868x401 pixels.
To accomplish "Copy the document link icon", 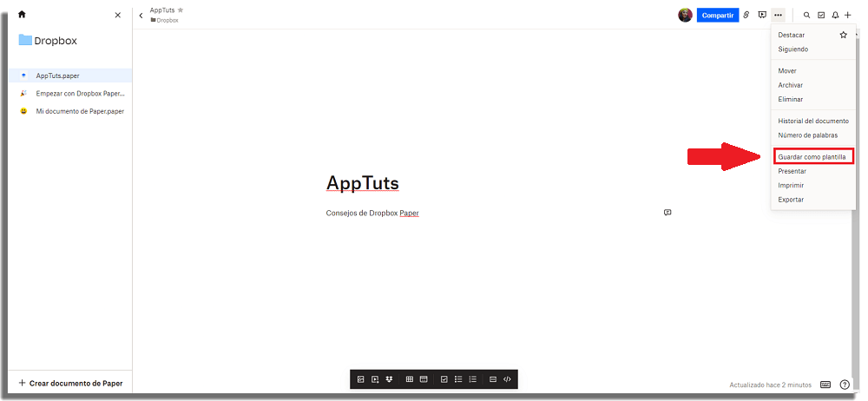I will click(746, 15).
